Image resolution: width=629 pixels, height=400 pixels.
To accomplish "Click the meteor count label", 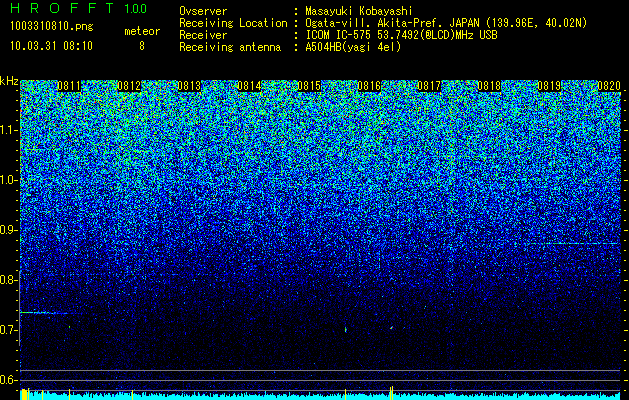I will (x=142, y=31).
